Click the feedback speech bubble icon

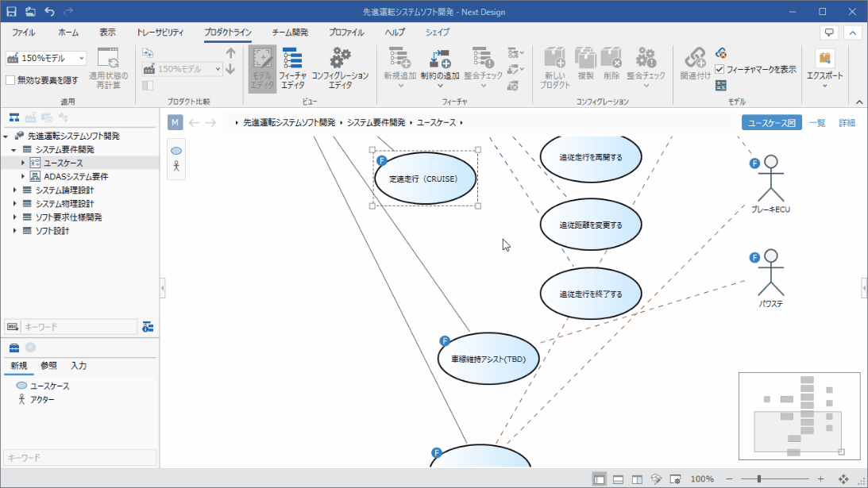point(829,33)
